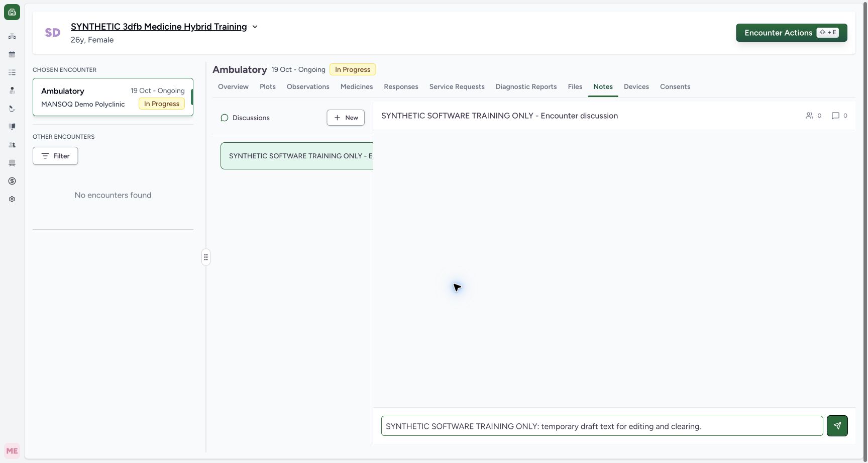Open the Filter for other encounters
The height and width of the screenshot is (463, 868).
pyautogui.click(x=55, y=156)
